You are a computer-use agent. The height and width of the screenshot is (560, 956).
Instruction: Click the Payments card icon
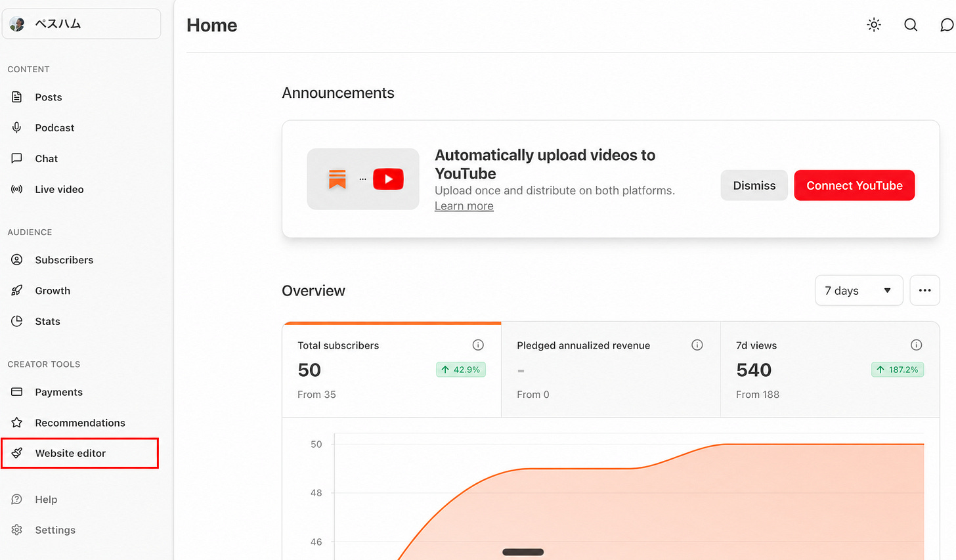point(17,392)
